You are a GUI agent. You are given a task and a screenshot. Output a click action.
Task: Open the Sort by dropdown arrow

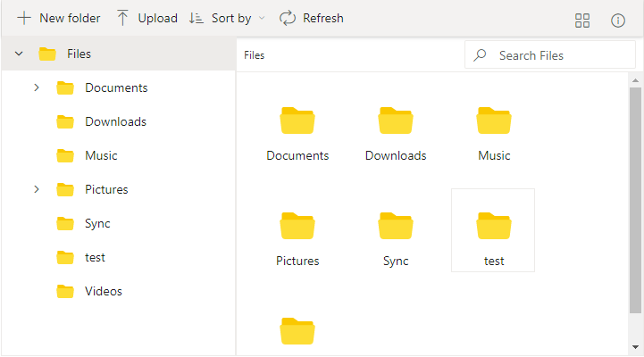262,19
